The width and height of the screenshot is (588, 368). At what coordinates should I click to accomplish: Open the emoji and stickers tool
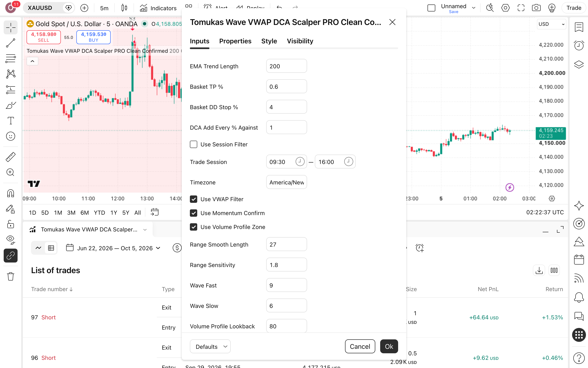point(10,136)
